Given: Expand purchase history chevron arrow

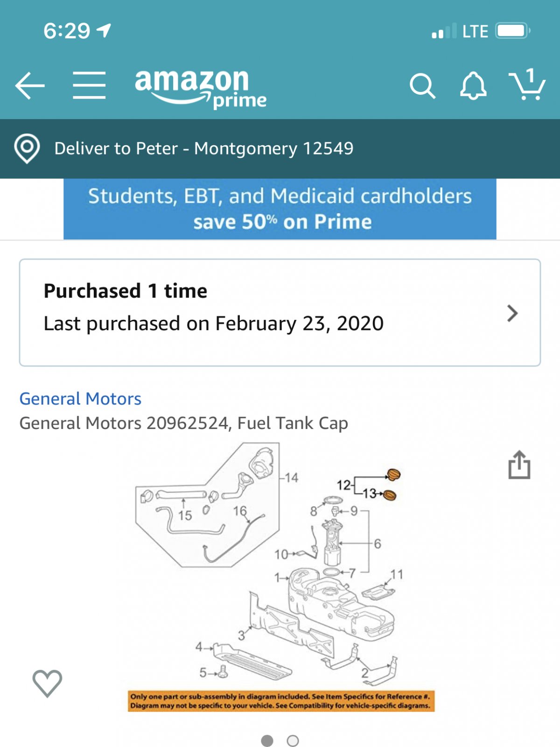Looking at the screenshot, I should [x=512, y=313].
